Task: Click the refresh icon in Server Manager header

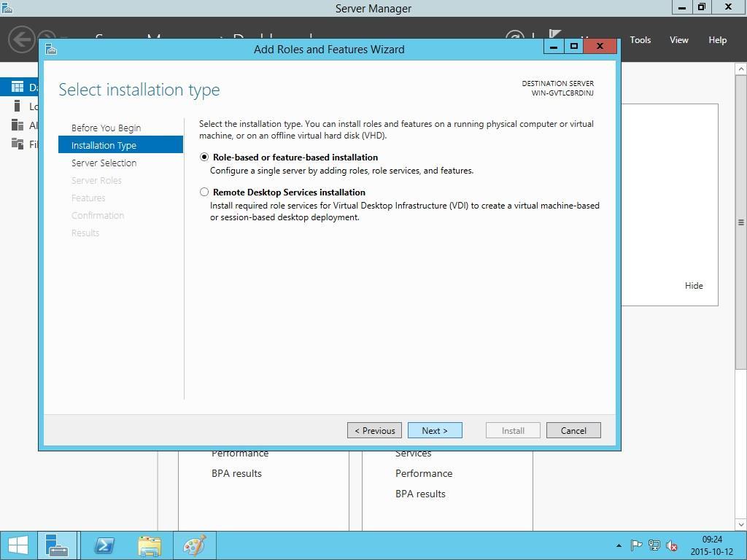Action: [514, 34]
